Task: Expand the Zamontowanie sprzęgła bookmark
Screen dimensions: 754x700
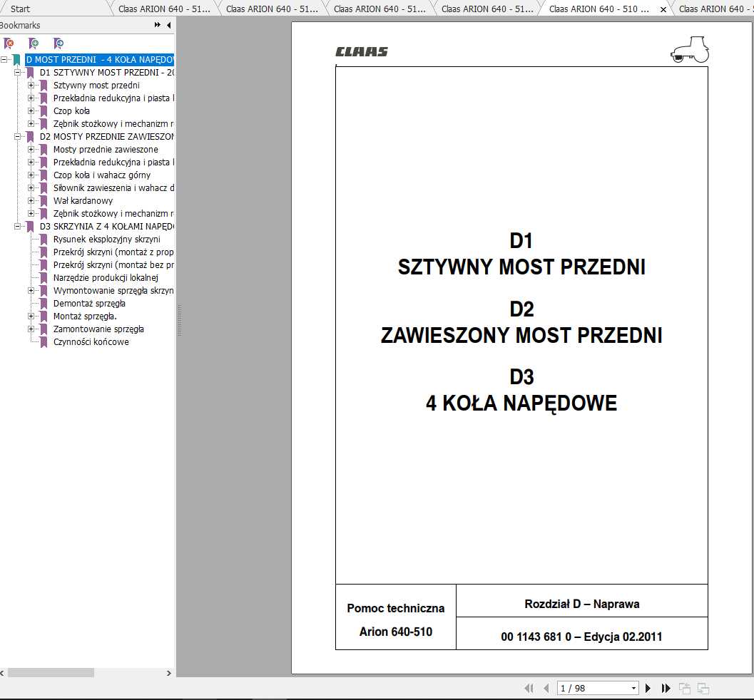Action: tap(31, 329)
